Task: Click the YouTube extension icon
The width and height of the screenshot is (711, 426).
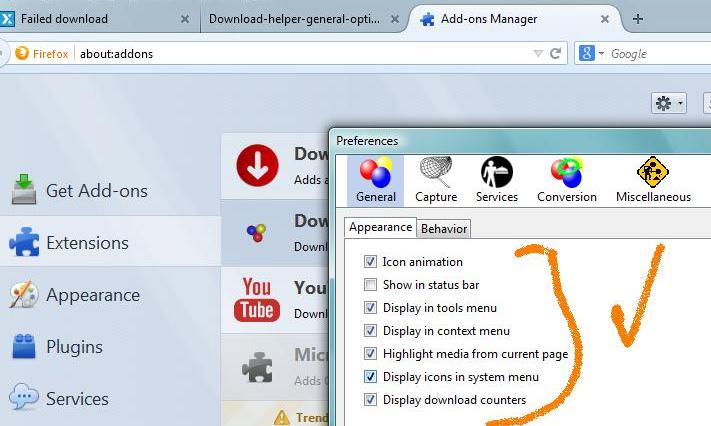Action: coord(257,299)
